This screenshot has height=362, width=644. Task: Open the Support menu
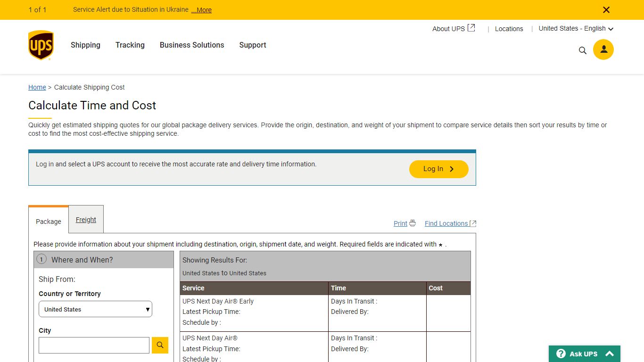(253, 45)
